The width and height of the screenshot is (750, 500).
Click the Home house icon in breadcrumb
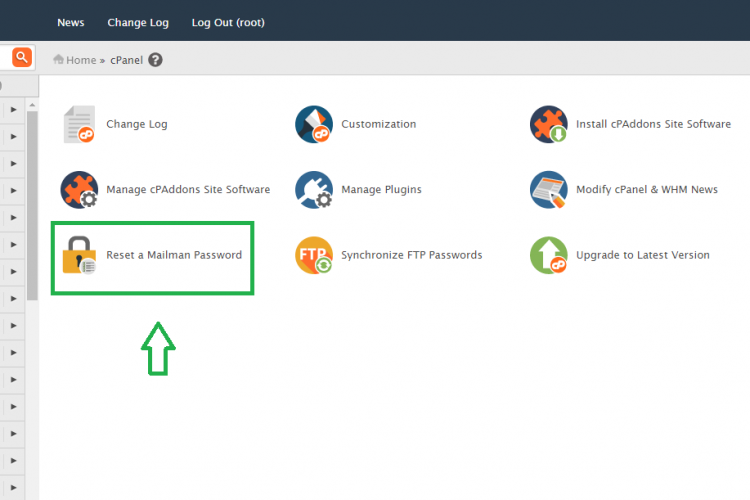coord(58,59)
